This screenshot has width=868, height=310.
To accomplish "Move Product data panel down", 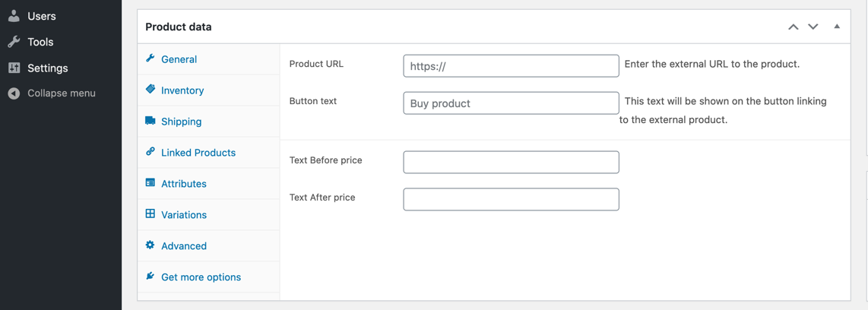I will pos(813,27).
